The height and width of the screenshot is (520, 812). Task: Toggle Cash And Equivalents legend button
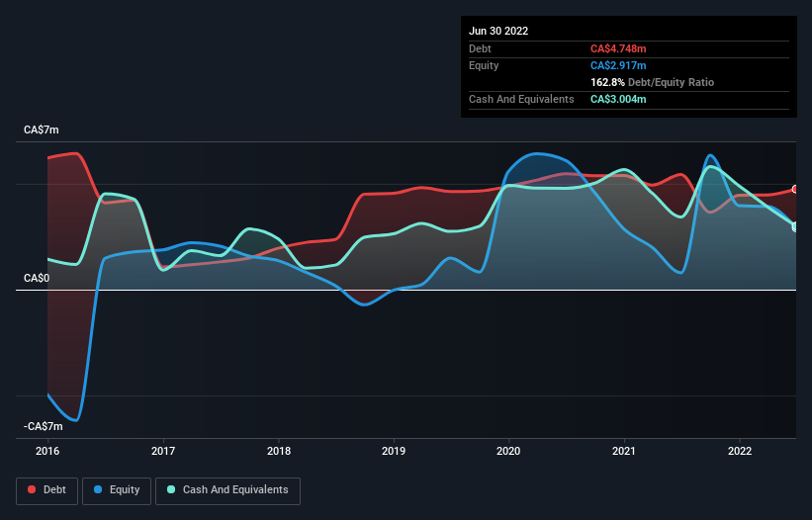point(227,490)
